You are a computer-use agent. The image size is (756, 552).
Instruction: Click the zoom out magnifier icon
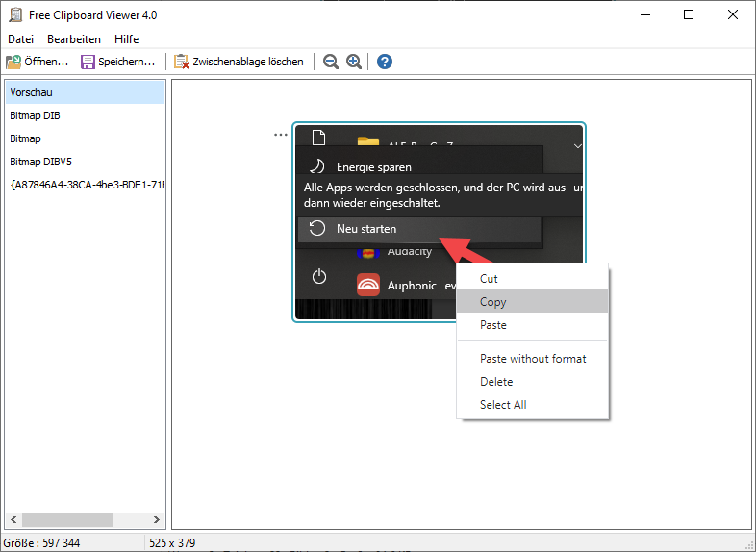pyautogui.click(x=330, y=62)
